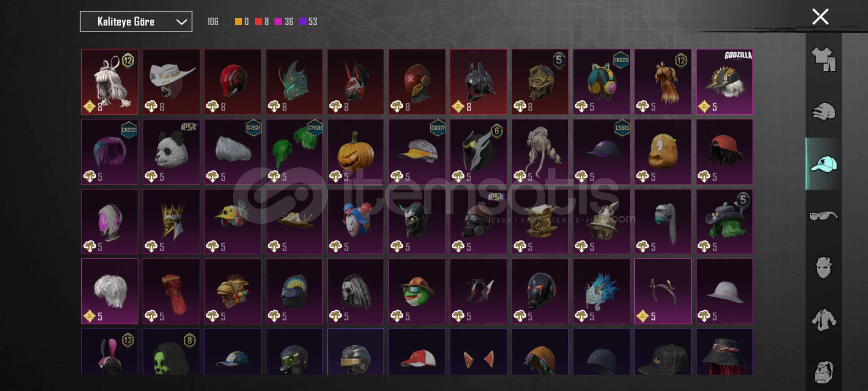Viewport: 868px width, 391px height.
Task: Close the inventory window
Action: click(820, 17)
